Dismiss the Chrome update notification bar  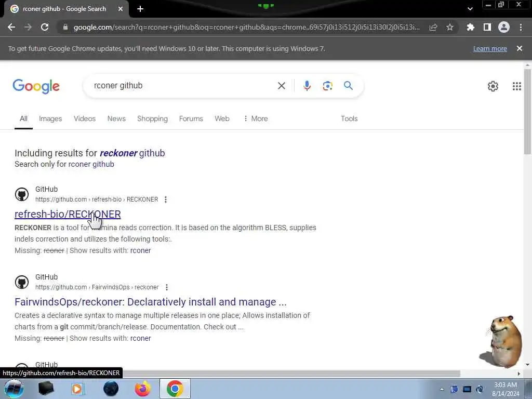coord(519,48)
